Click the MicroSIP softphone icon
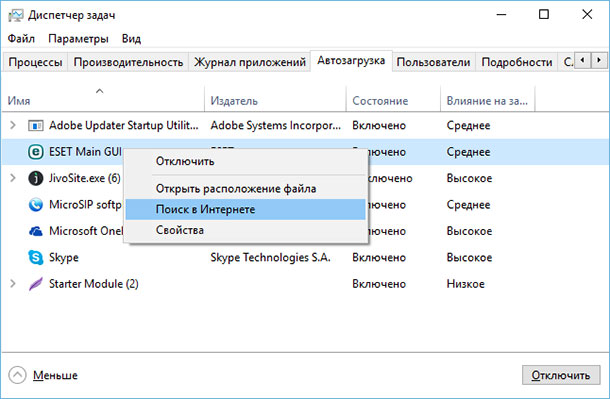The image size is (610, 399). (35, 205)
